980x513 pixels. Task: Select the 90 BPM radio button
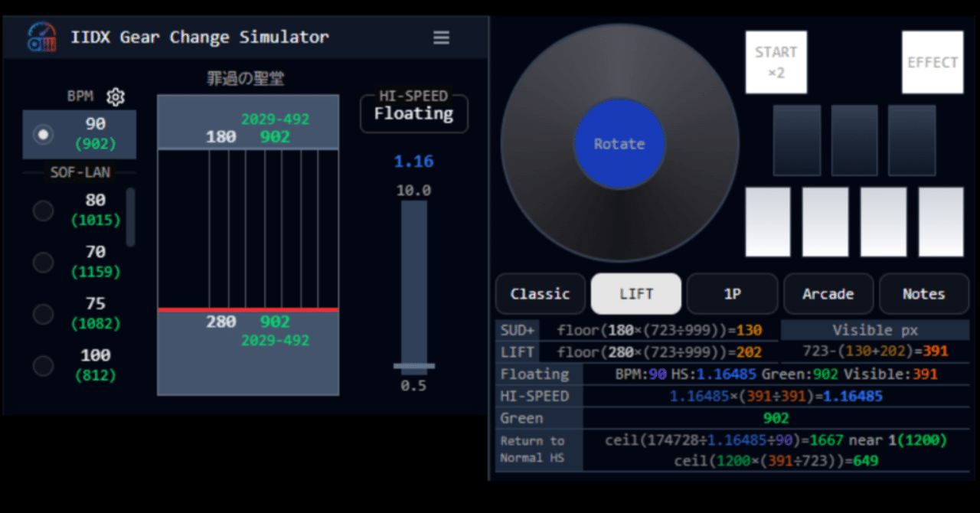pos(44,134)
